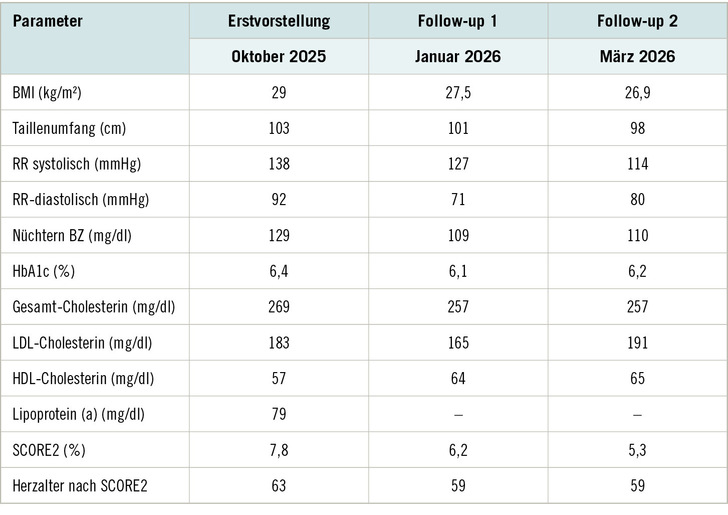728x515 pixels.
Task: Select the Nüchtern BZ value 129
Action: coord(279,235)
